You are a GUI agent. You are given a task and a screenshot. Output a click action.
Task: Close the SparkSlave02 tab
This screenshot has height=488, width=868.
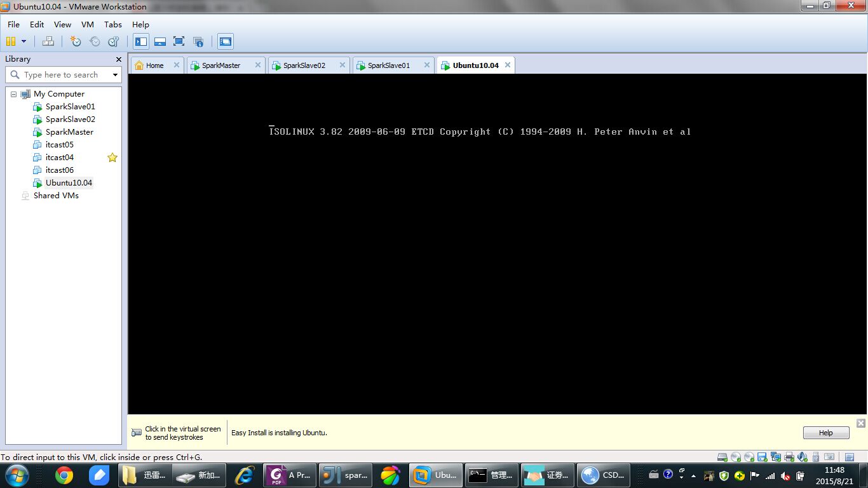click(x=342, y=65)
